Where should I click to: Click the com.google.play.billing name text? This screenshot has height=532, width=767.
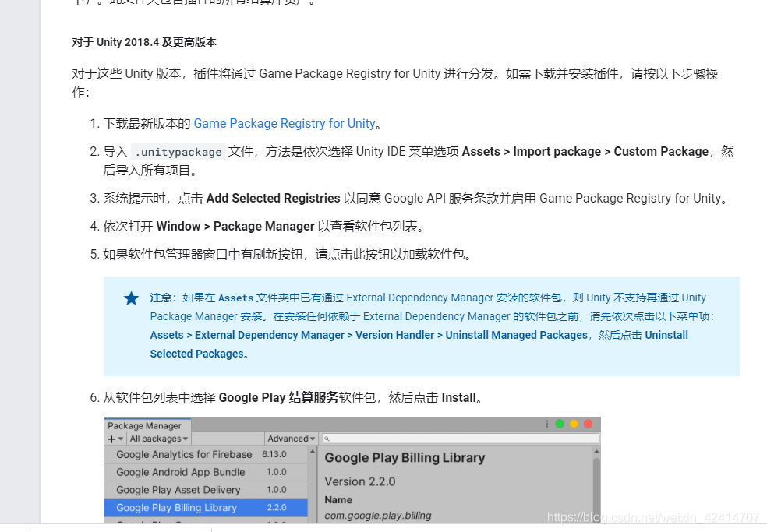378,516
